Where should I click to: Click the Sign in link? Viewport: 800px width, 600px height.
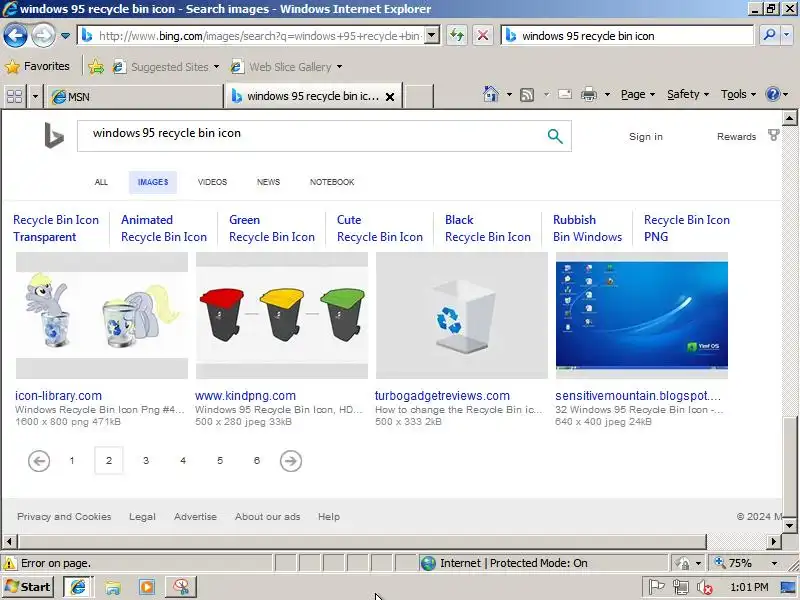645,137
